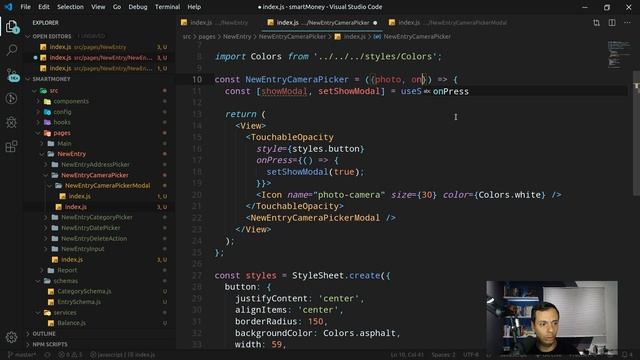Expand the NewEntryCategoryPicker folder
Screen dimensions: 640x360
(x=97, y=218)
